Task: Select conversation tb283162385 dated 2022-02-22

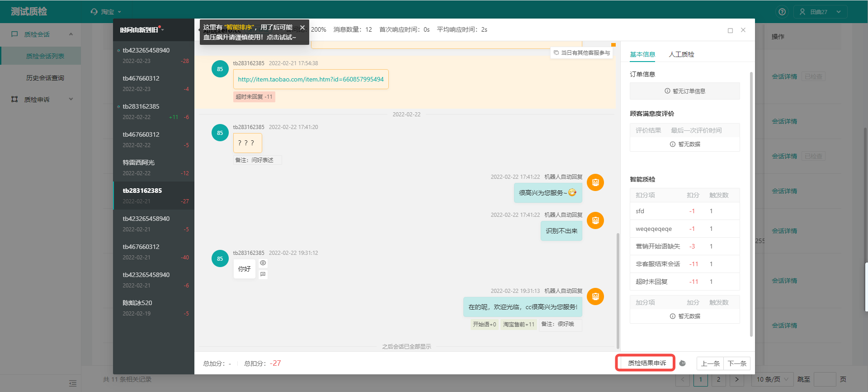Action: coord(154,111)
